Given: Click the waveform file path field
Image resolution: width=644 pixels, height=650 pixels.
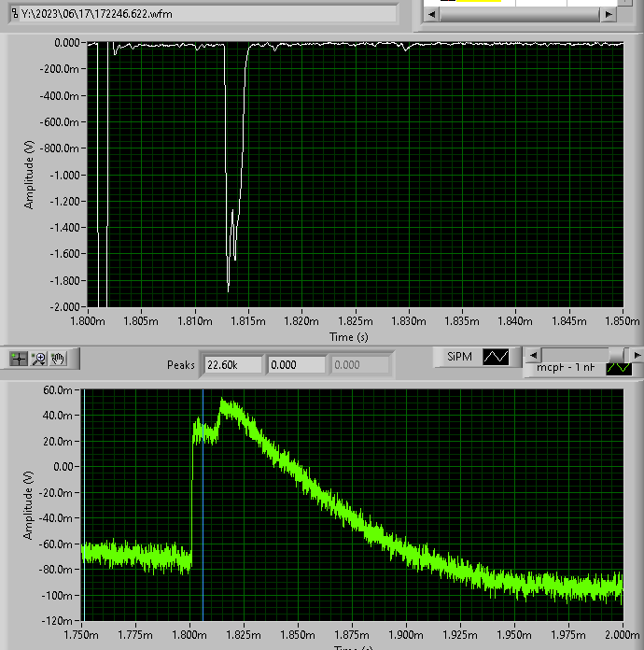Looking at the screenshot, I should [205, 16].
